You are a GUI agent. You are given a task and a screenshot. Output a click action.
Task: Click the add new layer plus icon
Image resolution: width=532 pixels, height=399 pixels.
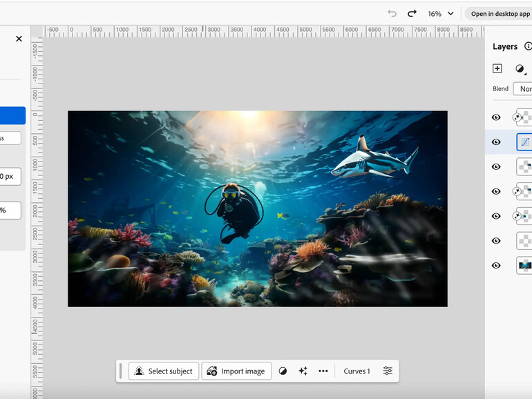(497, 68)
